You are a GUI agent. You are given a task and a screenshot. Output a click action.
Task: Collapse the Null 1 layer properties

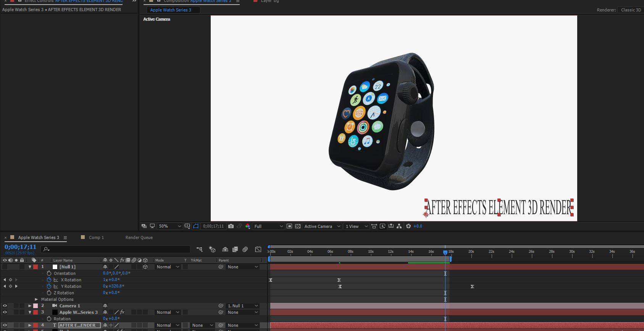[30, 267]
